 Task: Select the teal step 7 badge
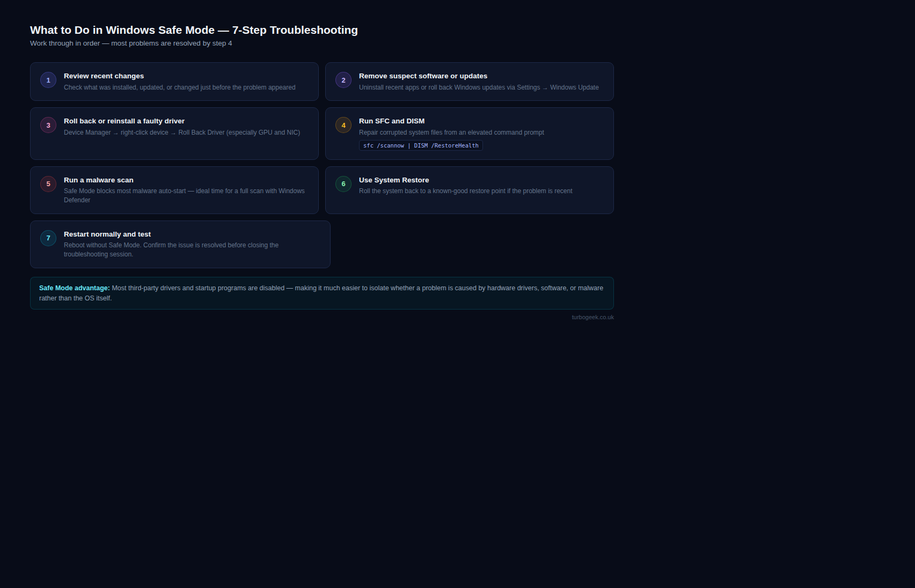(48, 238)
